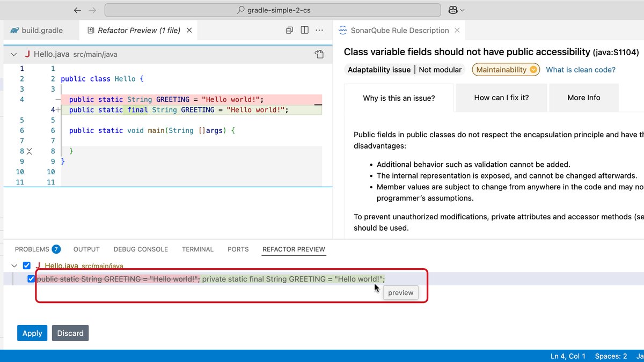Select the Refactor Preview (1 file) tab
This screenshot has width=644, height=362.
tap(138, 31)
